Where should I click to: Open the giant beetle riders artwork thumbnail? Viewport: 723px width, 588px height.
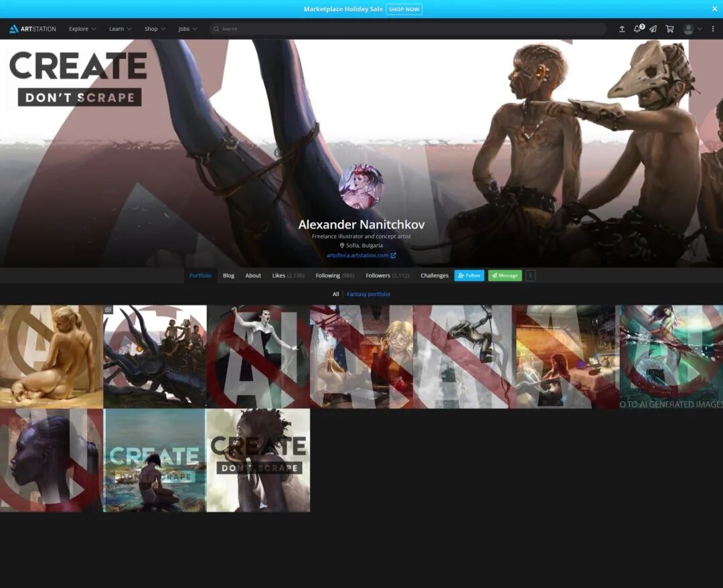pyautogui.click(x=155, y=356)
